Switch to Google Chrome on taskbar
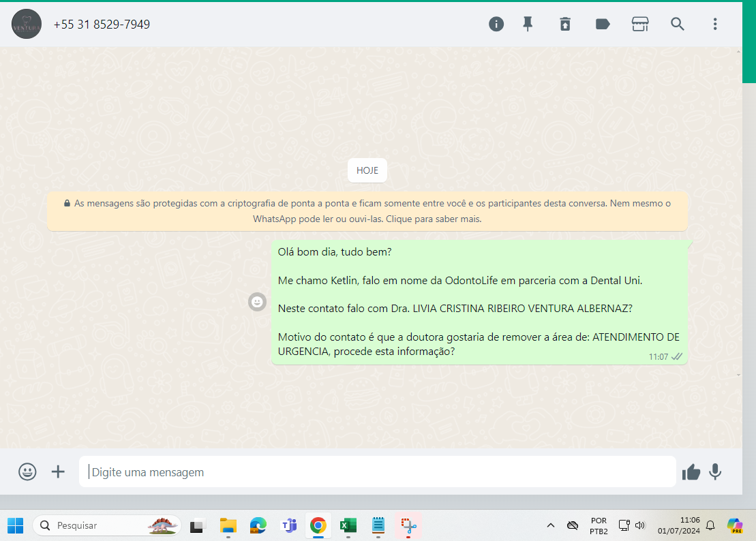 [x=318, y=525]
